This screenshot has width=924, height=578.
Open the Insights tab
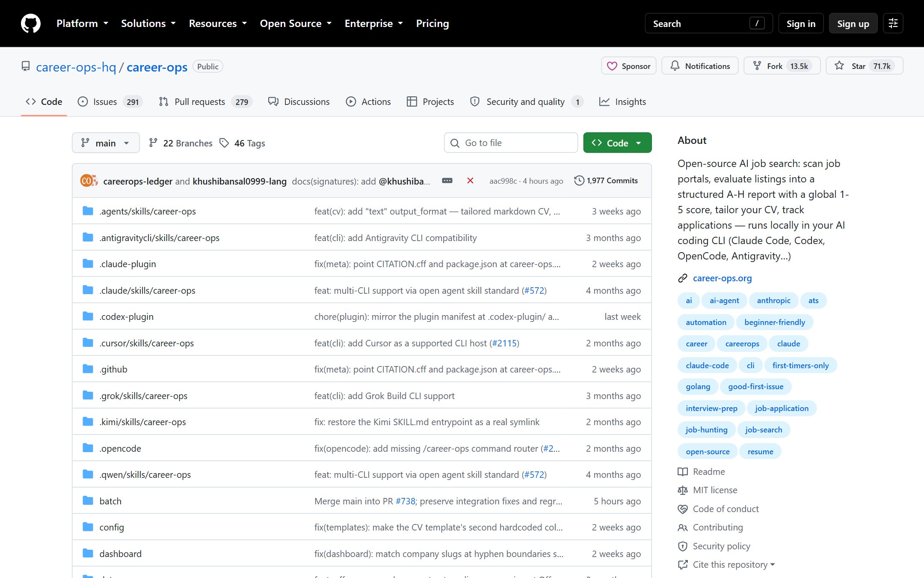coord(623,101)
